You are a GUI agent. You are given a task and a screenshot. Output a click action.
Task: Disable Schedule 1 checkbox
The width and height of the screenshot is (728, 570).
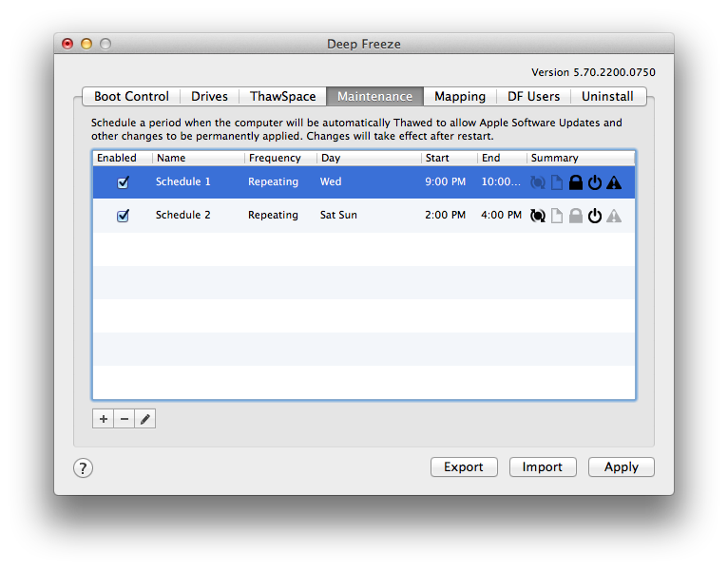[x=123, y=182]
